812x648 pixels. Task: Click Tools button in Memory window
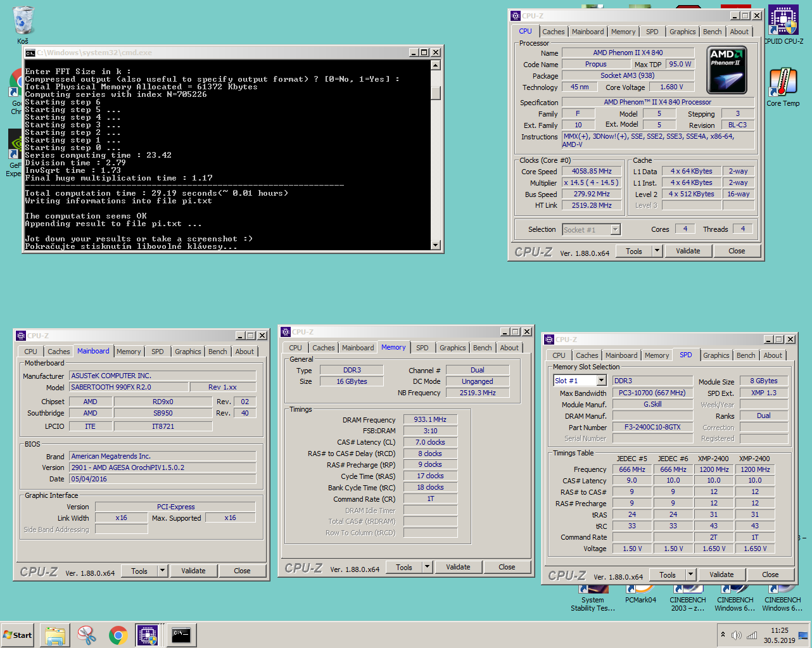tap(404, 567)
